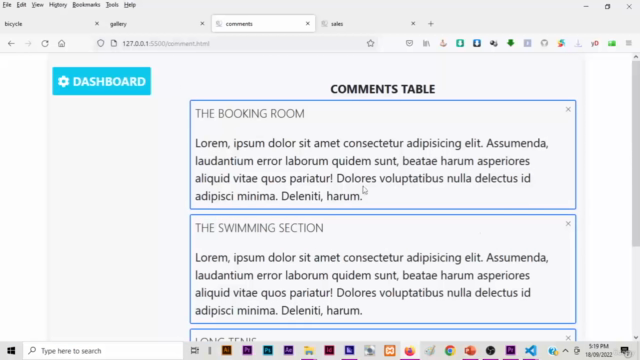Go back with the browser back arrow

click(x=11, y=43)
